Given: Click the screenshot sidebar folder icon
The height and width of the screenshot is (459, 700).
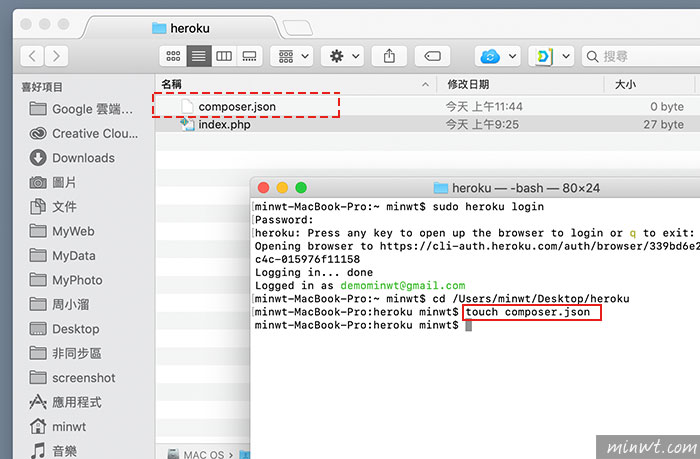Looking at the screenshot, I should coord(38,378).
